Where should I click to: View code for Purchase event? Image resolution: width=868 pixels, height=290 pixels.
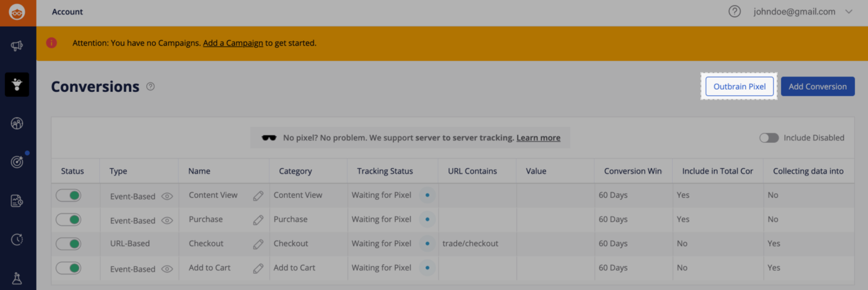click(x=167, y=220)
